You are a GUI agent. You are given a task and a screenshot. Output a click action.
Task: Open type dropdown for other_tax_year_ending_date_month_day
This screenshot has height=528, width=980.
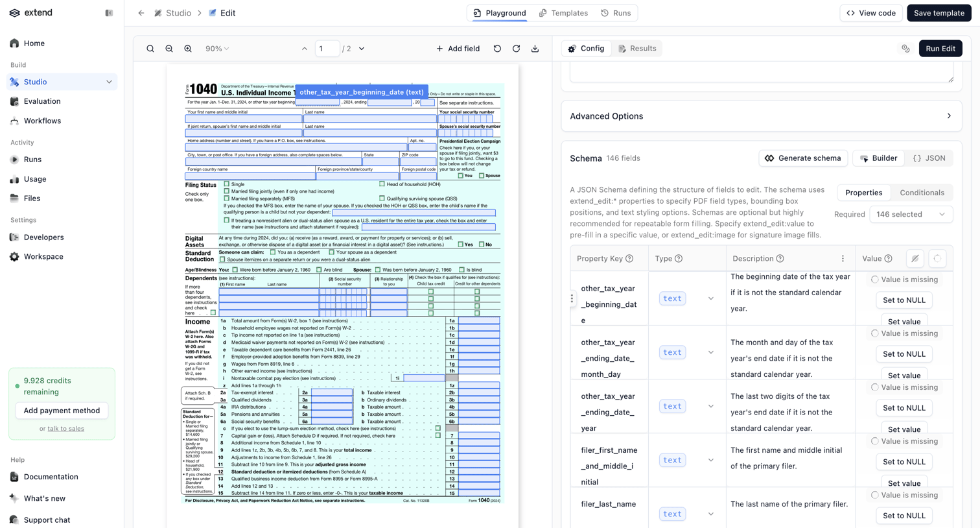click(x=710, y=352)
